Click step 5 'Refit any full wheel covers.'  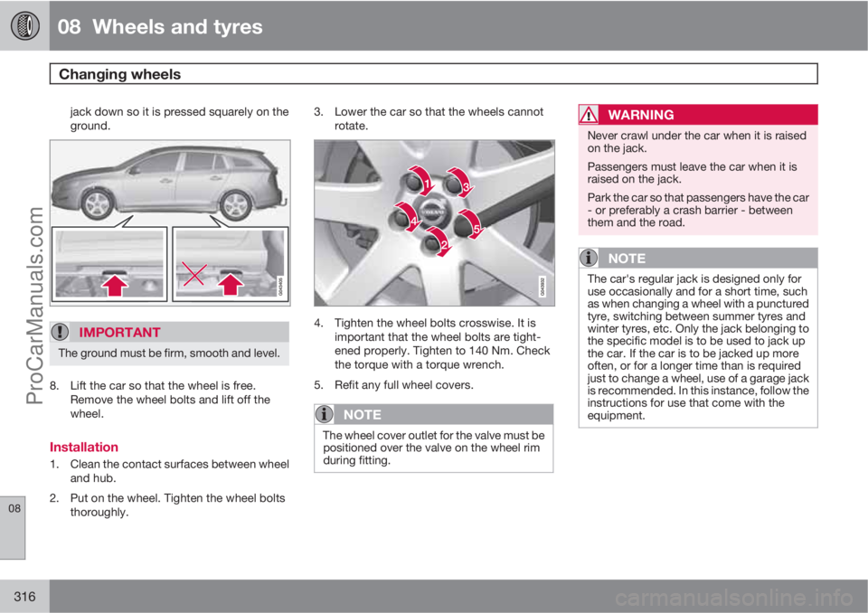[404, 385]
